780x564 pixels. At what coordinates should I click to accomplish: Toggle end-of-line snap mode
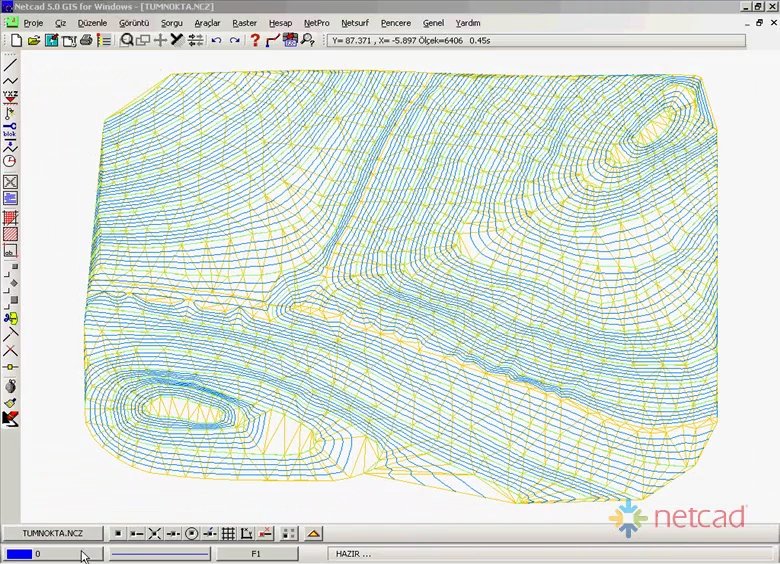136,534
